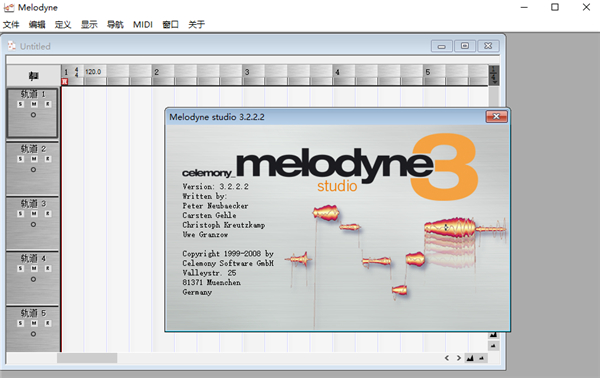Mute track 轨道 1 with its M button
The image size is (600, 378).
(x=34, y=104)
